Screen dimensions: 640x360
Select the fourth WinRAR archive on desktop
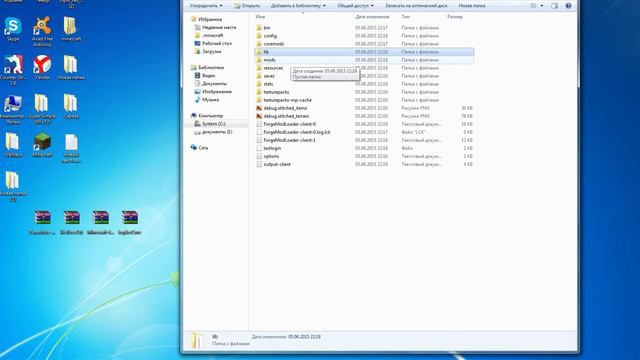click(129, 222)
